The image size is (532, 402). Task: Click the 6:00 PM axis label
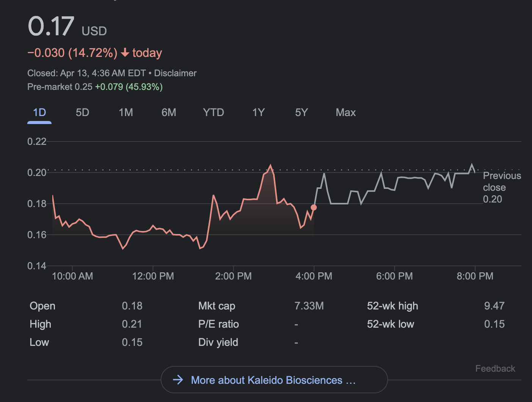pyautogui.click(x=394, y=276)
